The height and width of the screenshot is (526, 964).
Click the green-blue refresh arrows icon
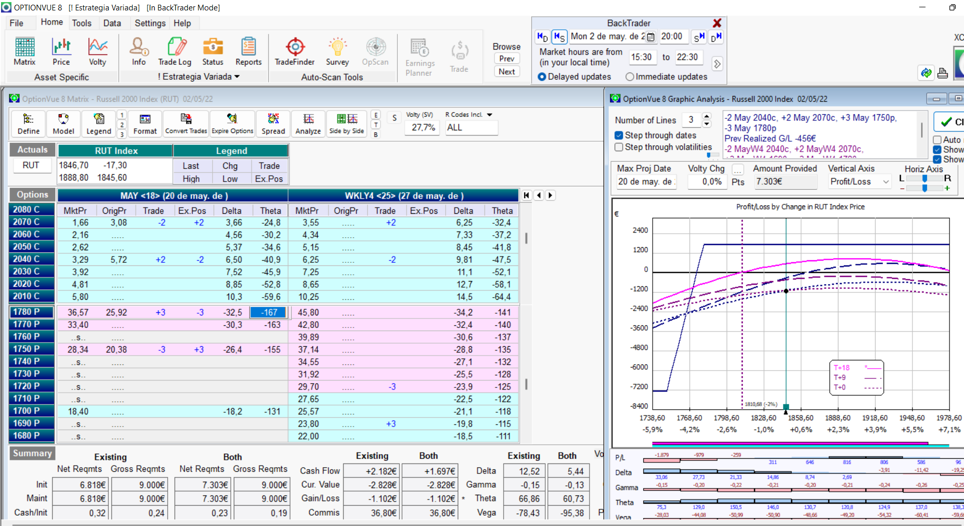pyautogui.click(x=926, y=73)
